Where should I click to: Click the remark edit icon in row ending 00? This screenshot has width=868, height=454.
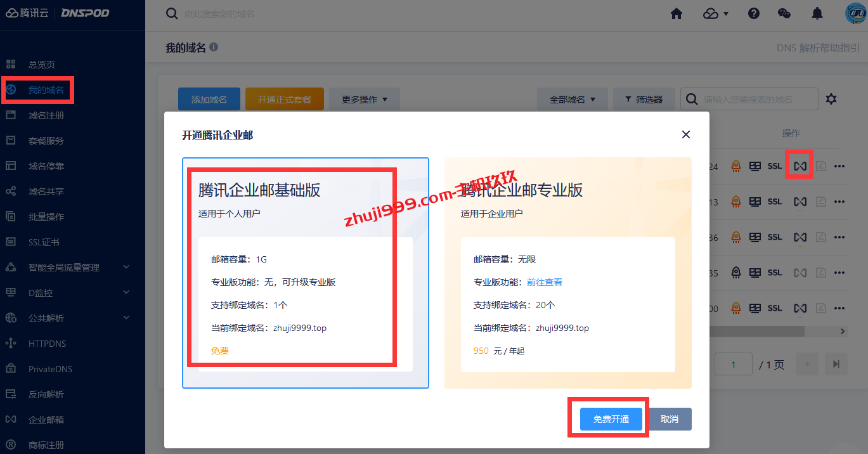821,308
